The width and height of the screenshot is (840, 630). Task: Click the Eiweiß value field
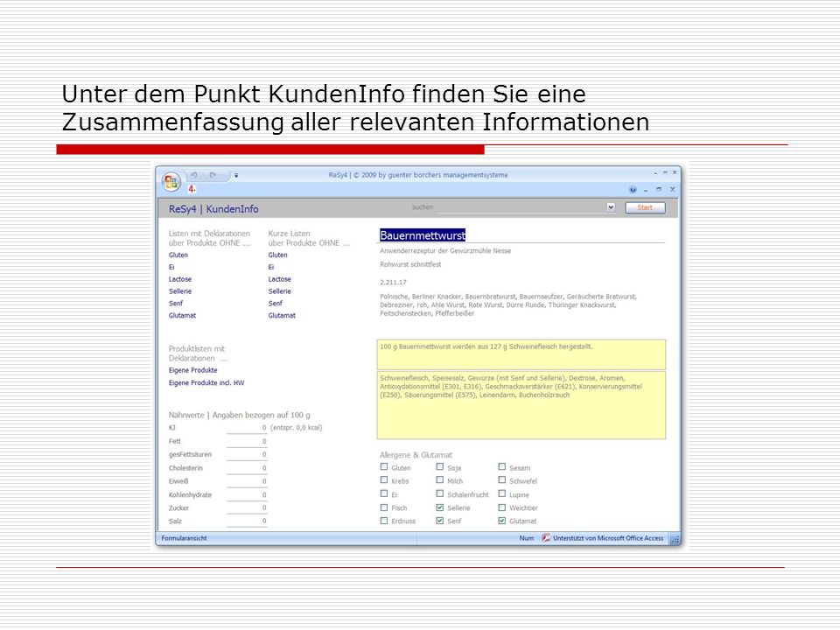pos(247,481)
